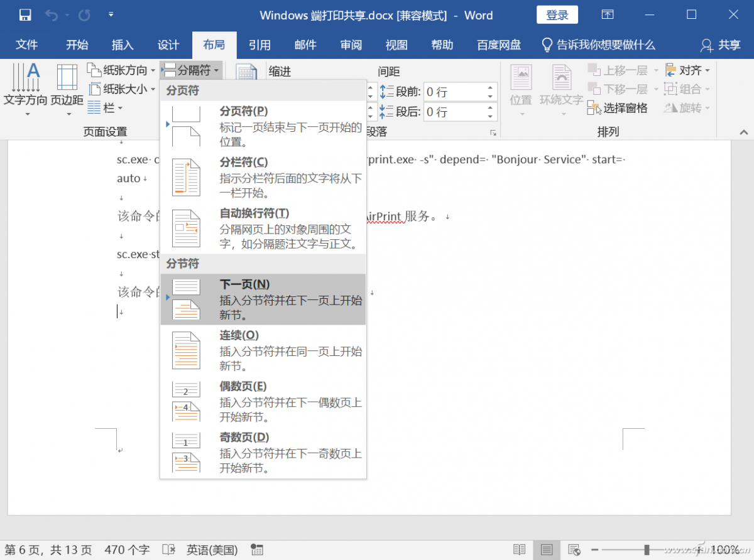Screen dimensions: 754x560
Task: Click the Save icon in title bar
Action: (25, 15)
